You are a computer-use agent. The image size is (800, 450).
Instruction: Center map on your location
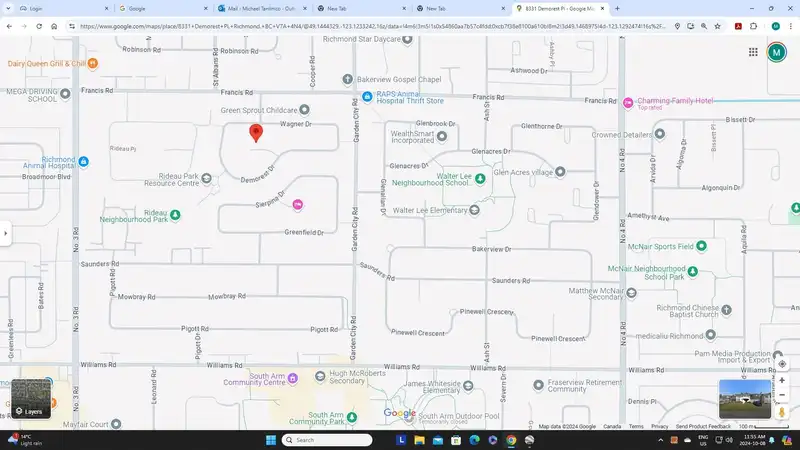pos(782,364)
